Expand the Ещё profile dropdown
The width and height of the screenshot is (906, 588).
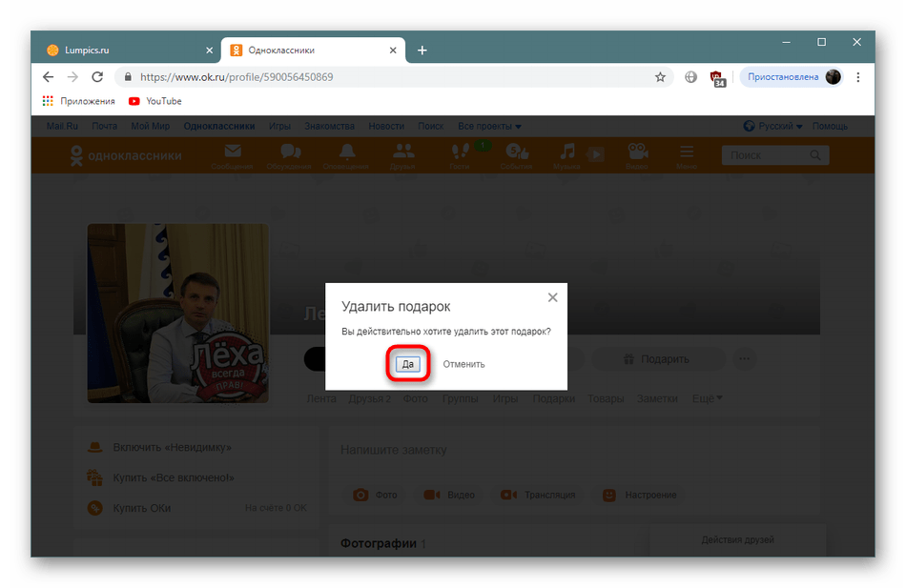(x=708, y=398)
